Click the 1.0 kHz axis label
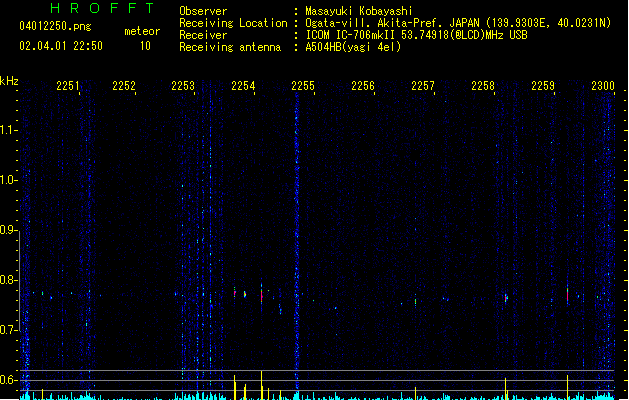Image resolution: width=629 pixels, height=400 pixels. (x=8, y=180)
